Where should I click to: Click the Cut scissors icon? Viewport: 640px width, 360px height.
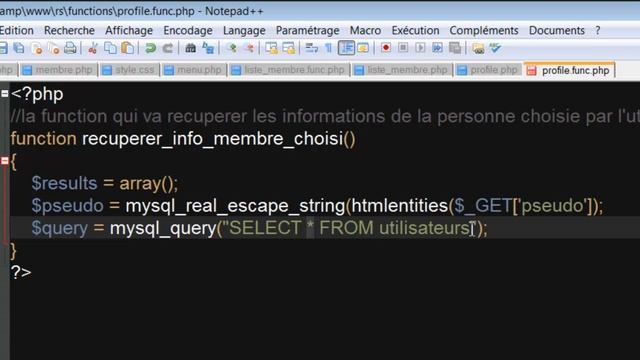pos(93,48)
